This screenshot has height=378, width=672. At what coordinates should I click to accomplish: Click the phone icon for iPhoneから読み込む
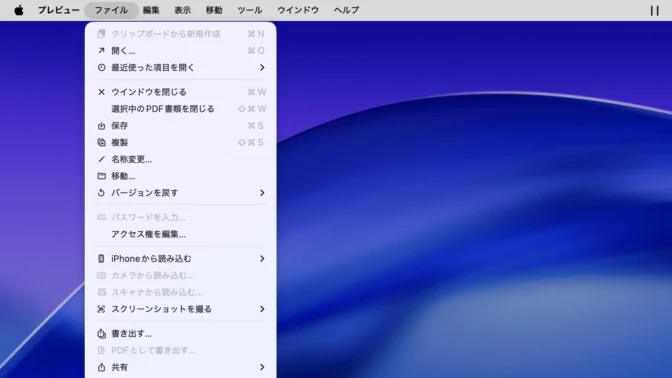[x=101, y=258]
